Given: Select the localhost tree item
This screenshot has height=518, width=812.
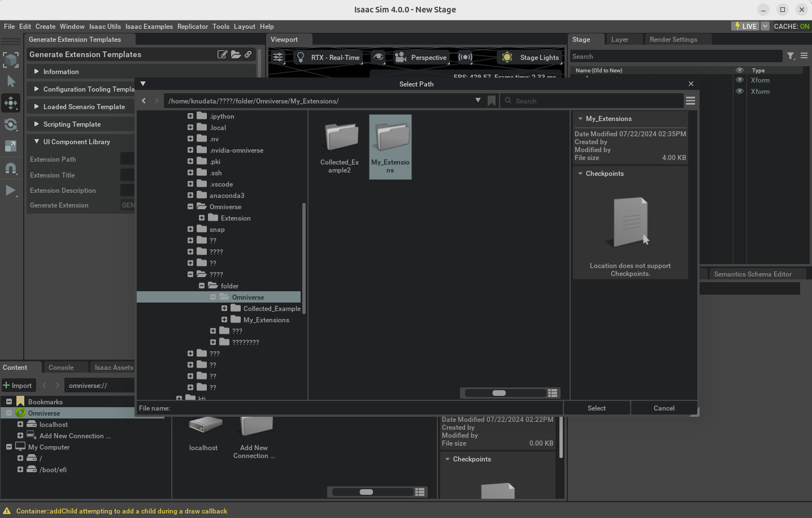Looking at the screenshot, I should point(54,425).
